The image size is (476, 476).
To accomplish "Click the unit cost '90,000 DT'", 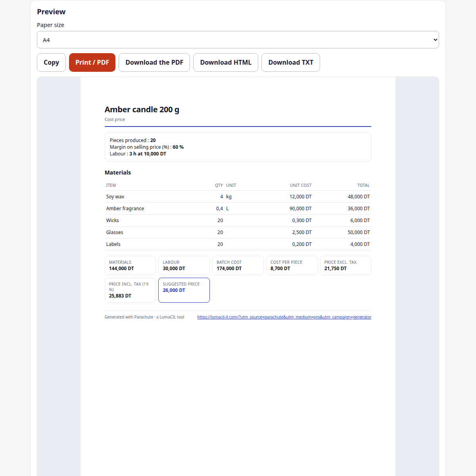I will (301, 209).
